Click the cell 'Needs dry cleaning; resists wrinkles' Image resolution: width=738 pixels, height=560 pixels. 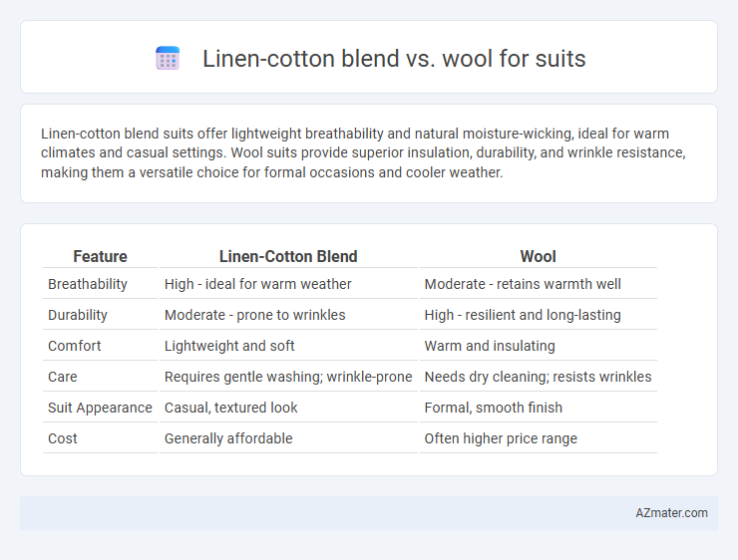pos(538,377)
